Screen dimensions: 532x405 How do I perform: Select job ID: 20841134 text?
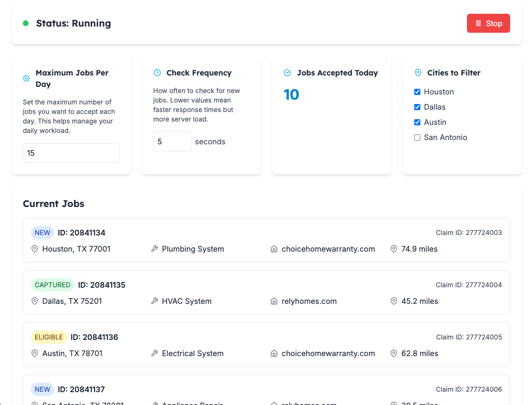81,233
